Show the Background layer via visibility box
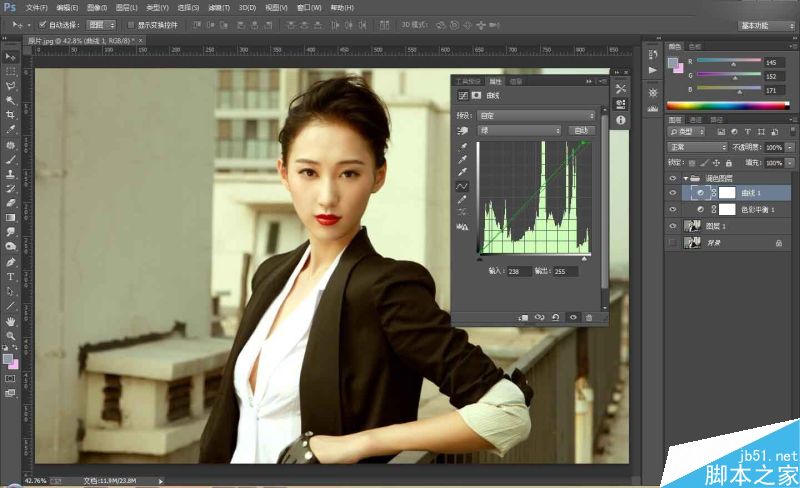The height and width of the screenshot is (488, 800). pyautogui.click(x=672, y=242)
